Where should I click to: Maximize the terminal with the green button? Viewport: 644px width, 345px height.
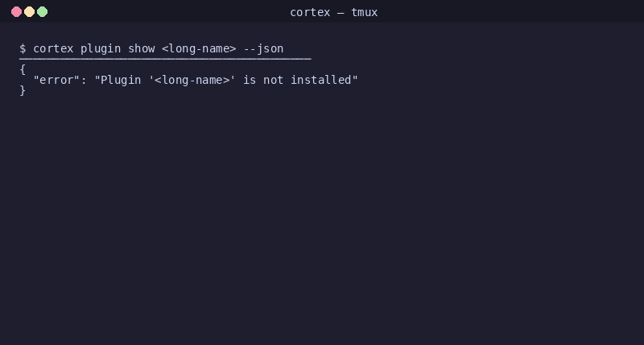[x=43, y=12]
